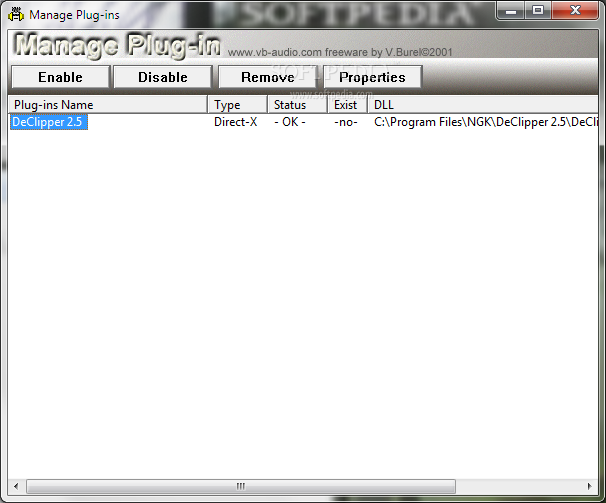Click the scrollbar left arrow
Screen dimensions: 606x503
pos(16,486)
